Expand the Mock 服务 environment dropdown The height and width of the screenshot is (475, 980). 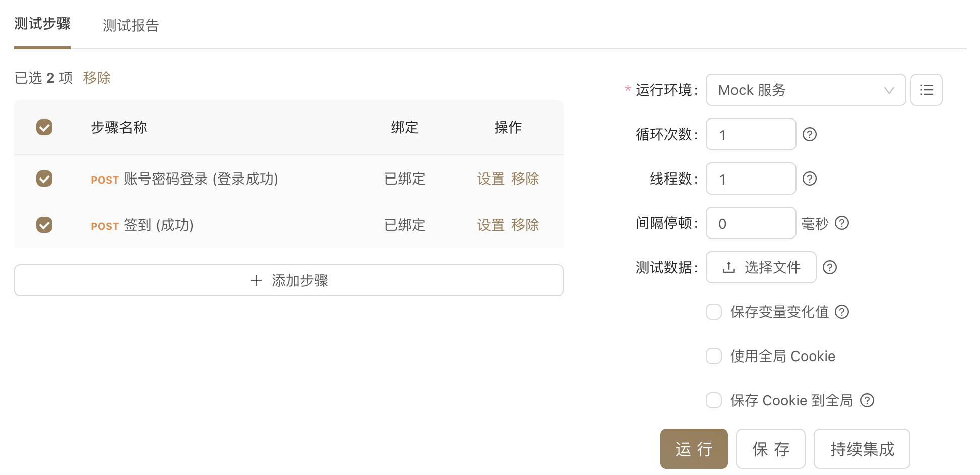806,90
